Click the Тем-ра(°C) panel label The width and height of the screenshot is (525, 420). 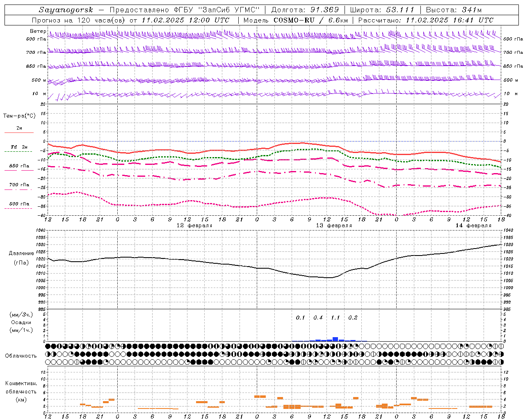pyautogui.click(x=19, y=116)
